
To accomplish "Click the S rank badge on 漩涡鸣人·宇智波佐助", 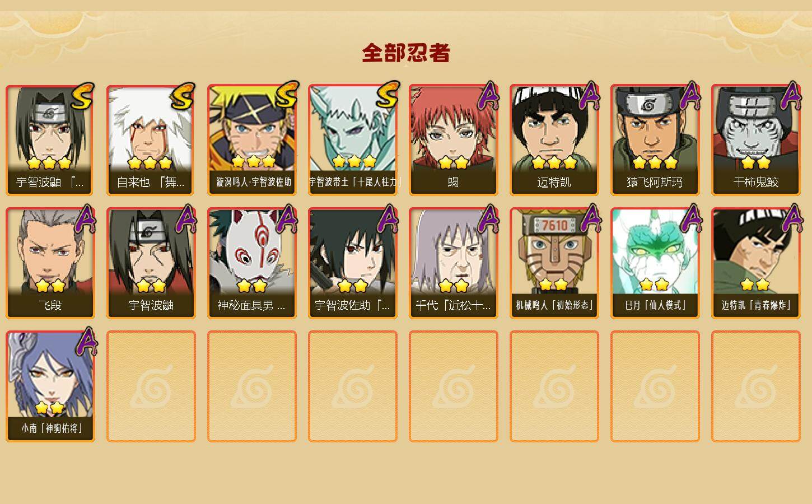I will [x=286, y=95].
